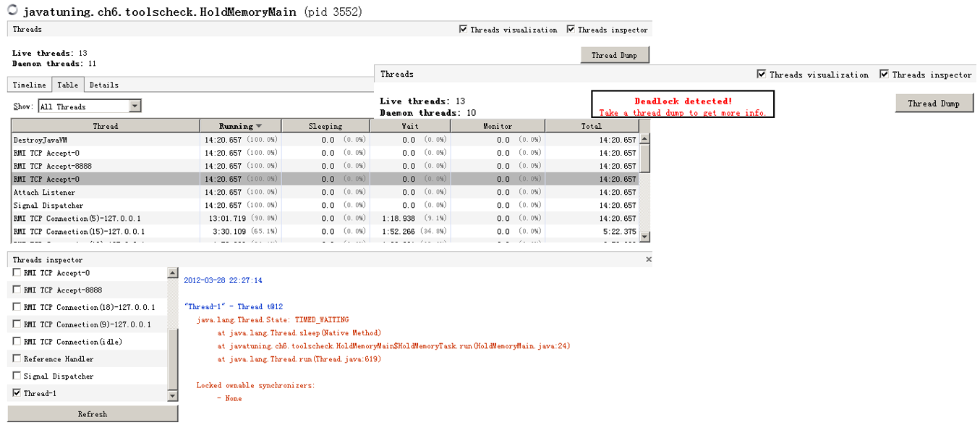Screen dimensions: 980x433
Task: Sort table by the Sleeping column
Action: tap(325, 126)
